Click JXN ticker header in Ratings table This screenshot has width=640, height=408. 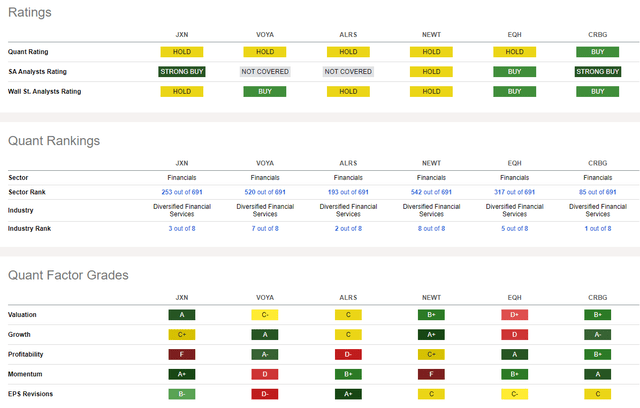[182, 35]
